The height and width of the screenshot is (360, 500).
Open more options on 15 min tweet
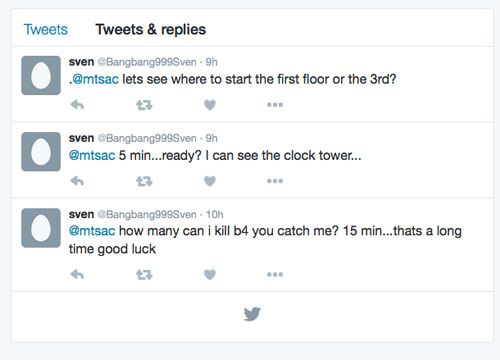click(275, 274)
